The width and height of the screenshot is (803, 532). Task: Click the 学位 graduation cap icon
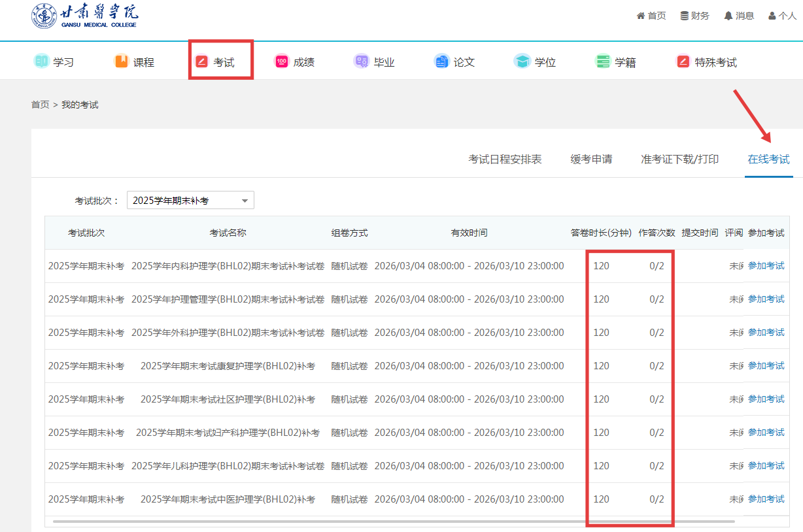(522, 61)
